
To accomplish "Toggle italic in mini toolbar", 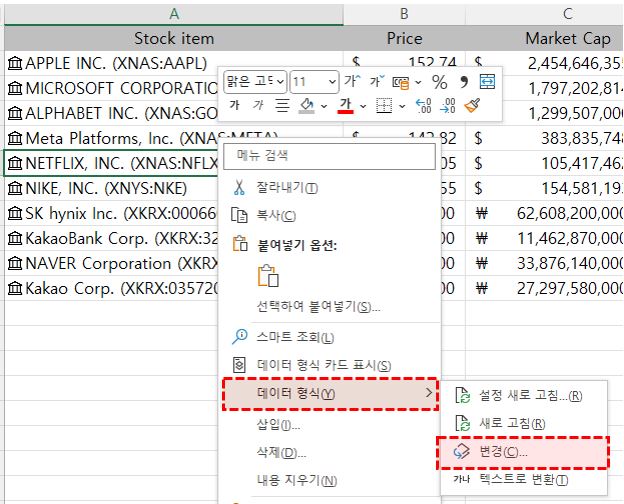I will (258, 105).
